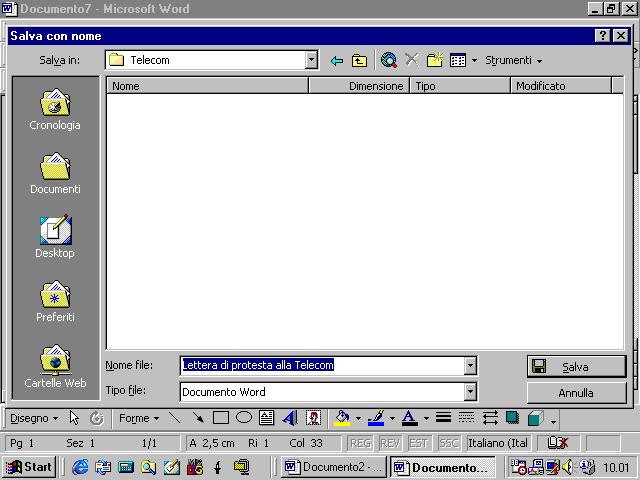Choose the Select Objects arrow tool

[74, 418]
